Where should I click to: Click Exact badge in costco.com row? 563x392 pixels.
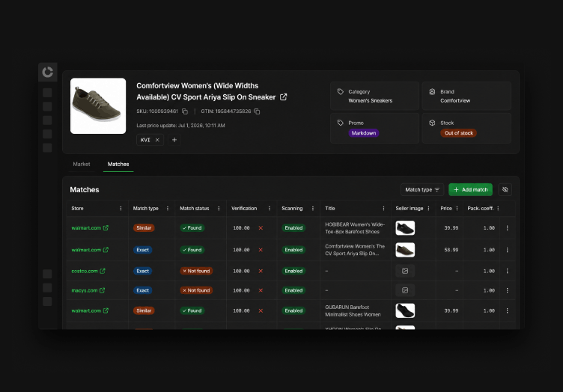tap(142, 271)
